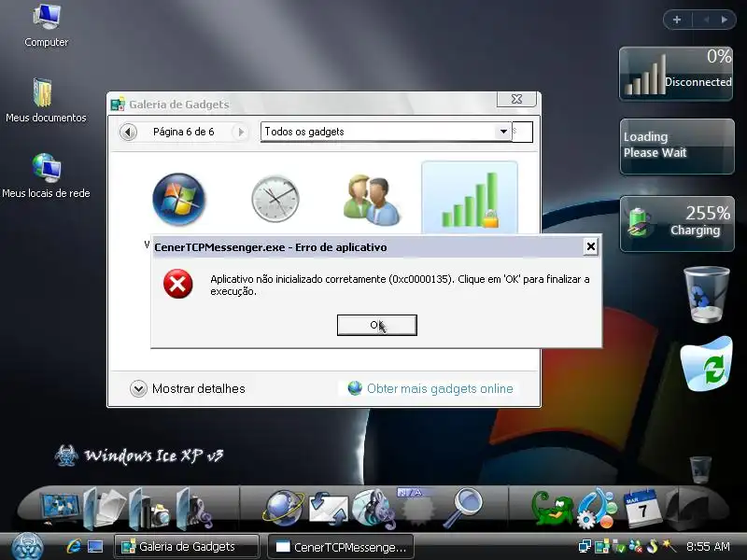The height and width of the screenshot is (560, 747).
Task: Open the Meus documentos desktop icon
Action: point(46,101)
